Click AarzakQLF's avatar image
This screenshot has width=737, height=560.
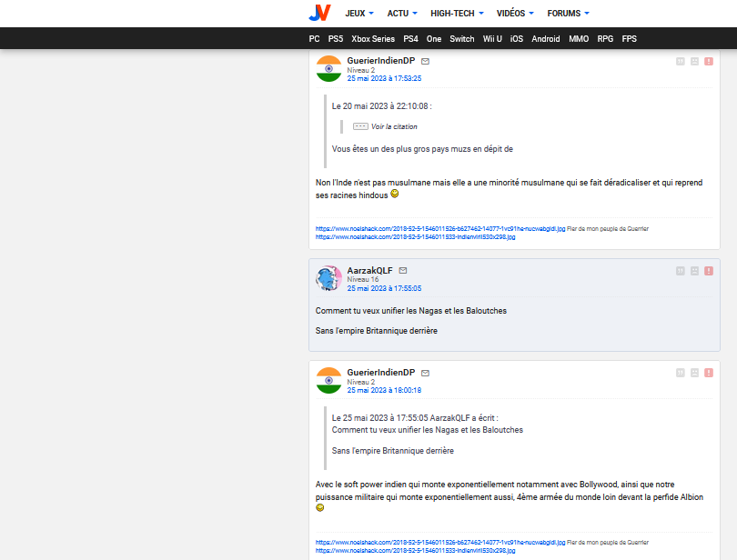tap(328, 278)
